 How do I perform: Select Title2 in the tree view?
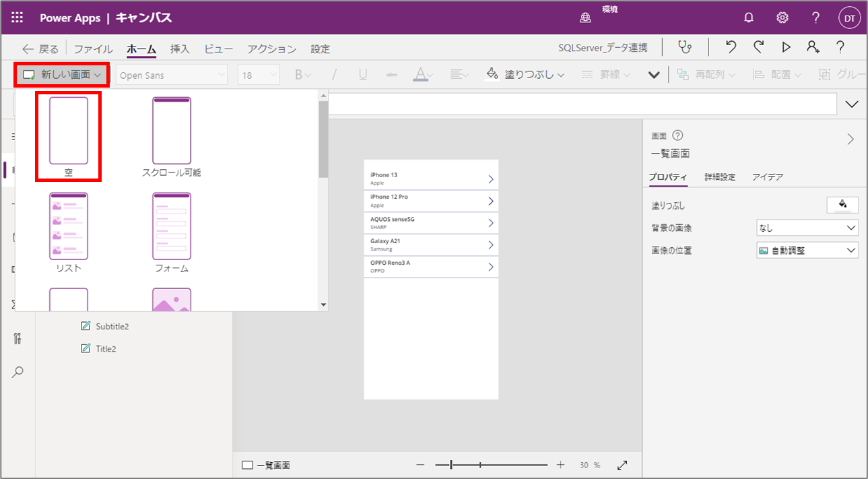(x=106, y=348)
